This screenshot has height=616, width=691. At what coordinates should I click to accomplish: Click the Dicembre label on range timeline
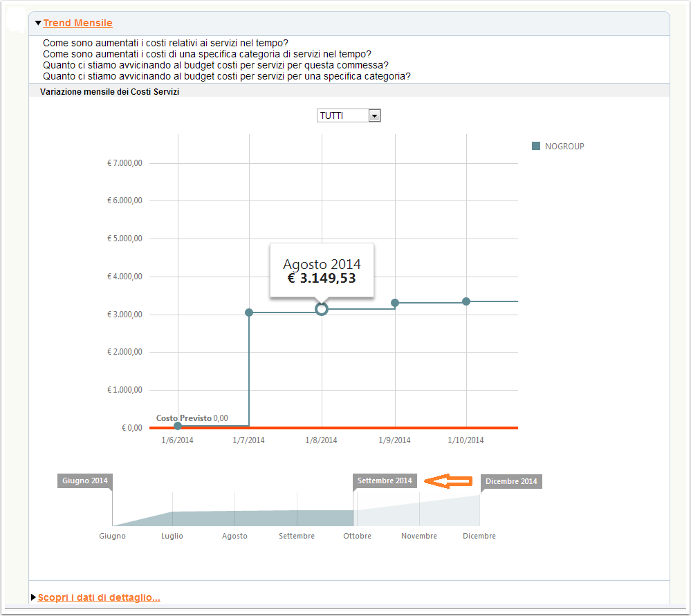(x=479, y=536)
